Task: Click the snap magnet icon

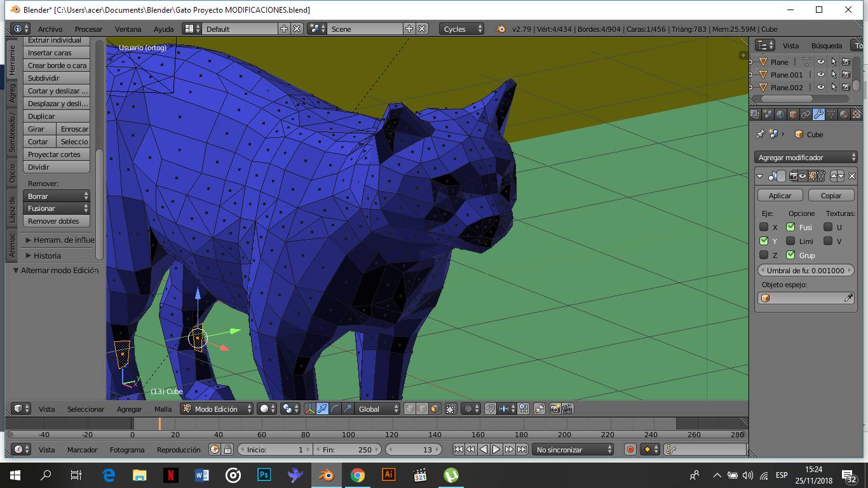Action: [490, 409]
